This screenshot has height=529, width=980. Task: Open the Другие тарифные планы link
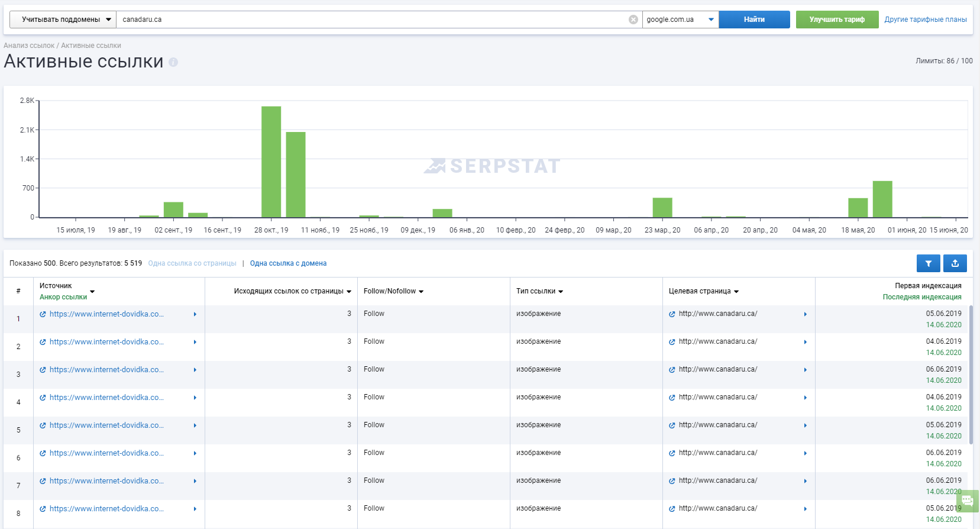tap(926, 20)
